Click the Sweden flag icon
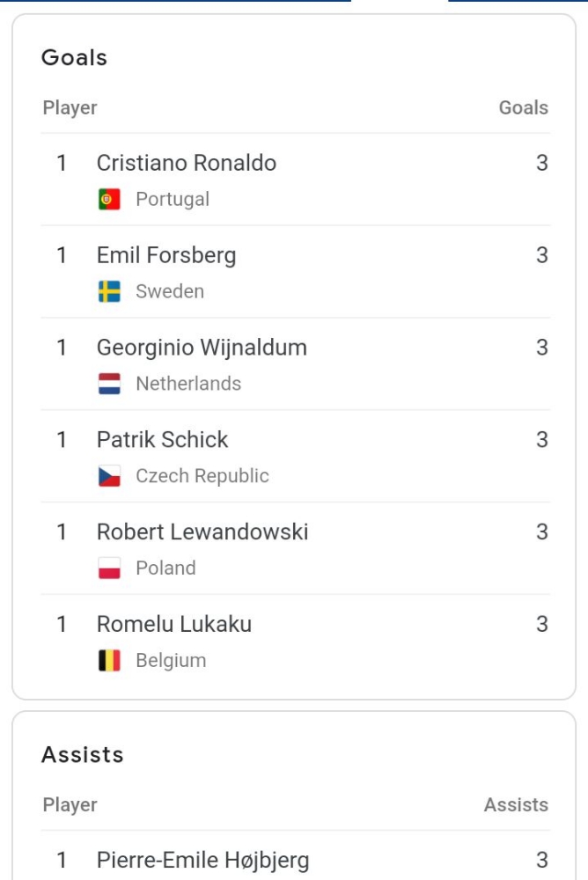 [109, 292]
